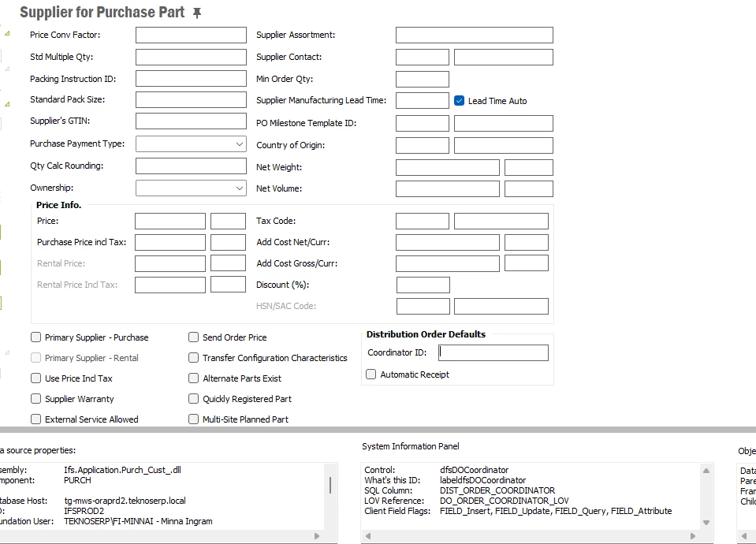This screenshot has width=756, height=544.
Task: Click Packing Instruction ID input
Action: click(x=191, y=79)
